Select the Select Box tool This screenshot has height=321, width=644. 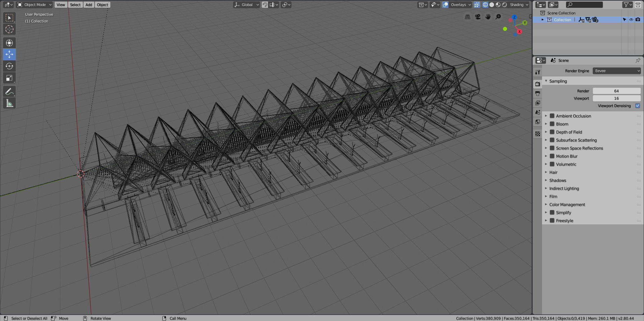coord(9,17)
